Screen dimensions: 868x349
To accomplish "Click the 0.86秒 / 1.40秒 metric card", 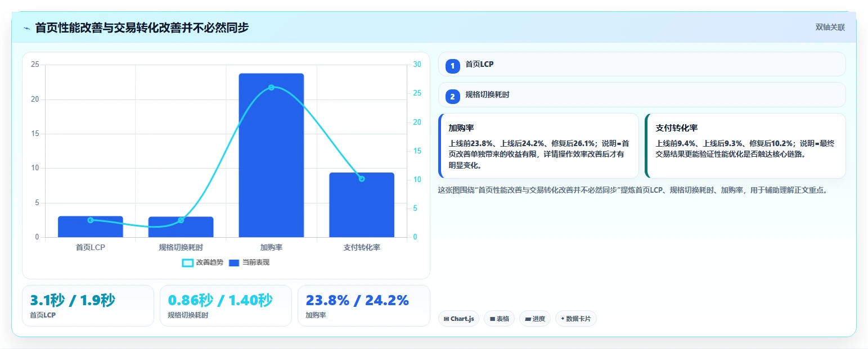I will pyautogui.click(x=226, y=306).
